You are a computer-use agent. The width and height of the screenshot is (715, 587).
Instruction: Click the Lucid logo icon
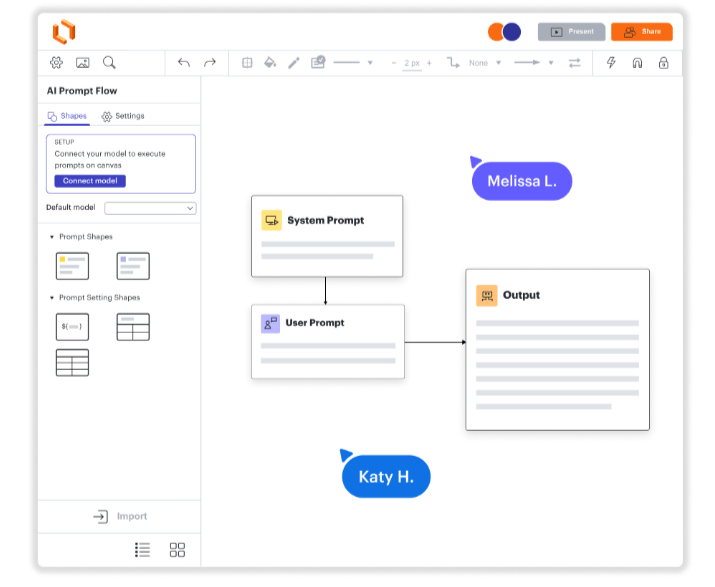(x=64, y=31)
